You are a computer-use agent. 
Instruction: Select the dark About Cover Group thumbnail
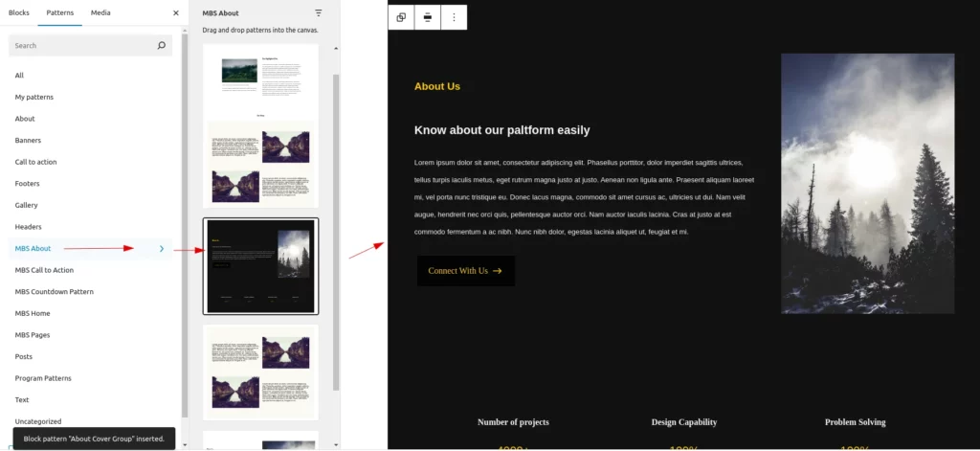pyautogui.click(x=261, y=266)
